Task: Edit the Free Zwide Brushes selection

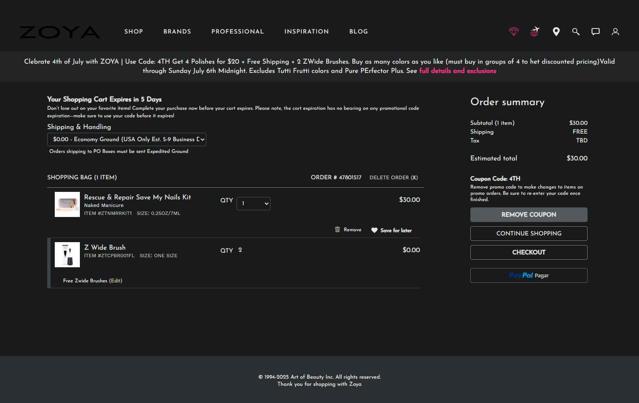Action: 115,281
